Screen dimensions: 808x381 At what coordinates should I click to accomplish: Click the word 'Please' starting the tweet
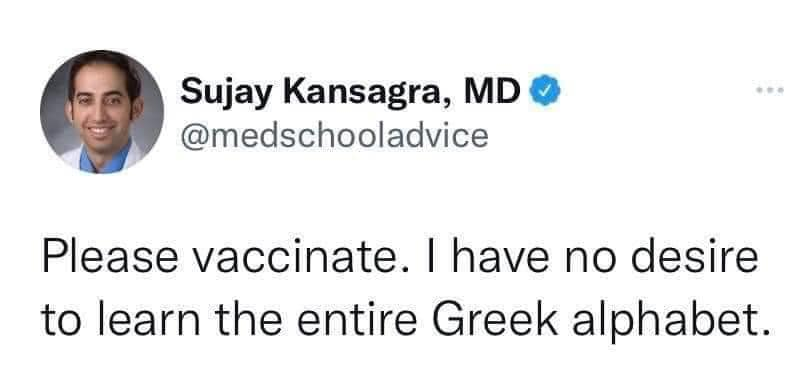coord(110,258)
